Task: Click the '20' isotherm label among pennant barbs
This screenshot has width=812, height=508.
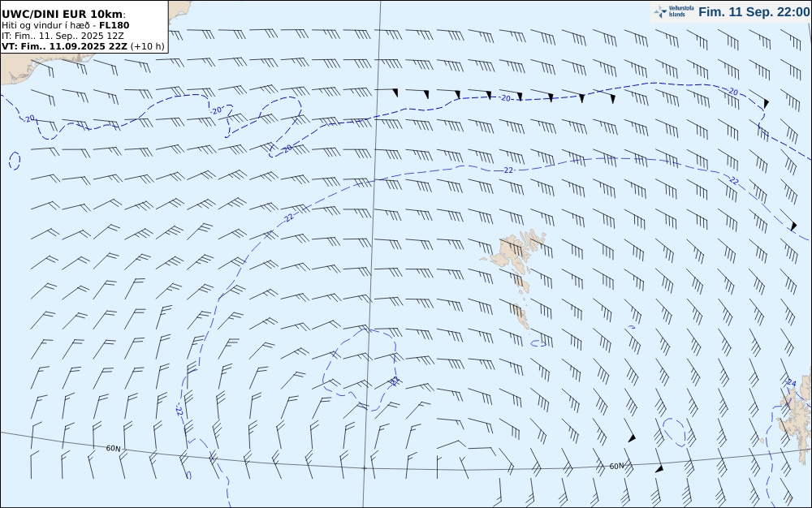Action: tap(506, 97)
